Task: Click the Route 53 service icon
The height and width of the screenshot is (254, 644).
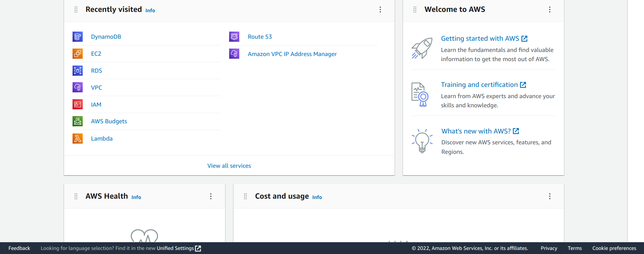Action: (x=234, y=37)
